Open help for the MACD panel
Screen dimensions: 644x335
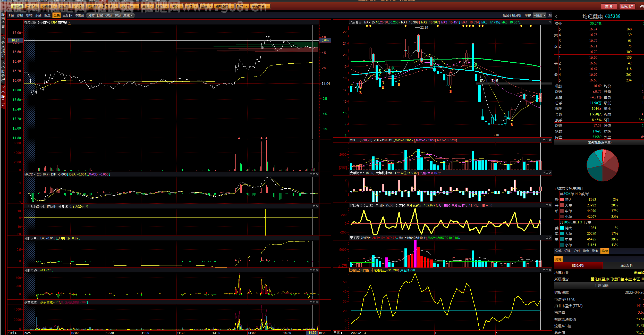[311, 174]
